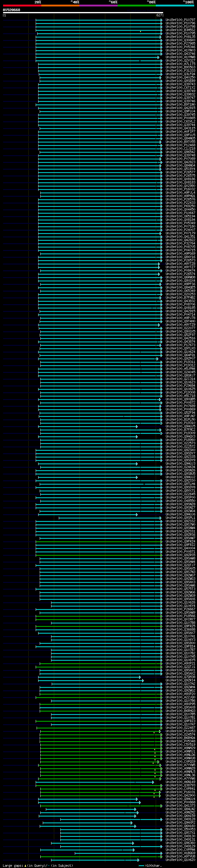Click label UniRef100_Q9AXP2
The height and width of the screenshot is (868, 197).
click(x=180, y=822)
